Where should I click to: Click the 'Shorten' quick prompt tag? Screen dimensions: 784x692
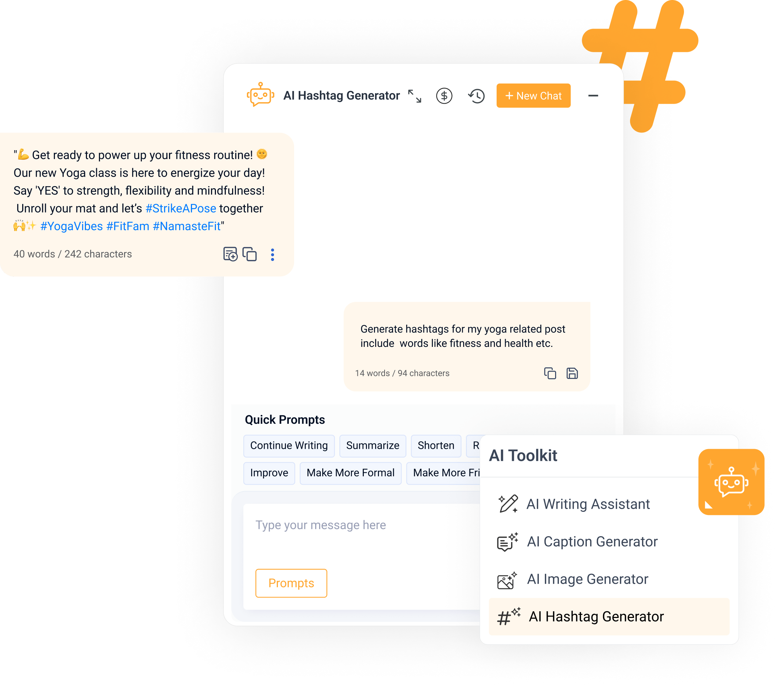pyautogui.click(x=434, y=445)
